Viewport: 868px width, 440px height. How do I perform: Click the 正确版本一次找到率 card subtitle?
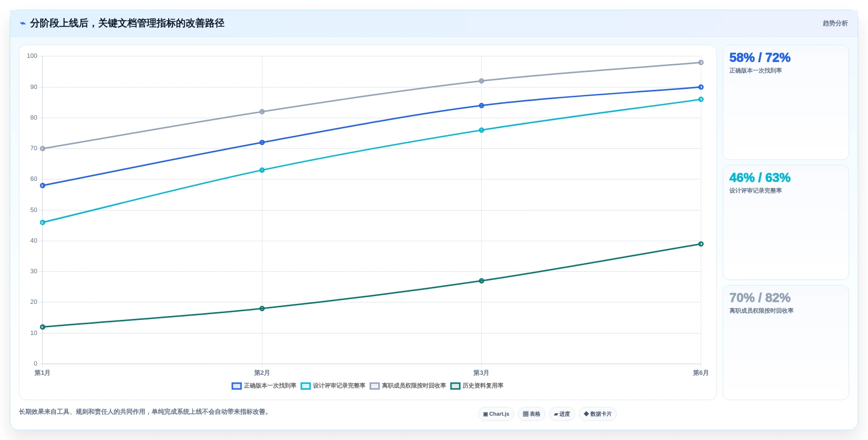[x=756, y=71]
